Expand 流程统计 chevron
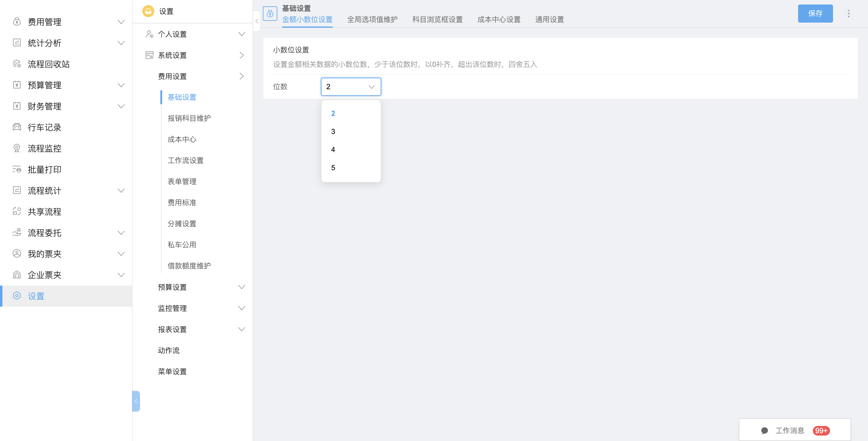Viewport: 868px width, 441px height. coord(121,190)
